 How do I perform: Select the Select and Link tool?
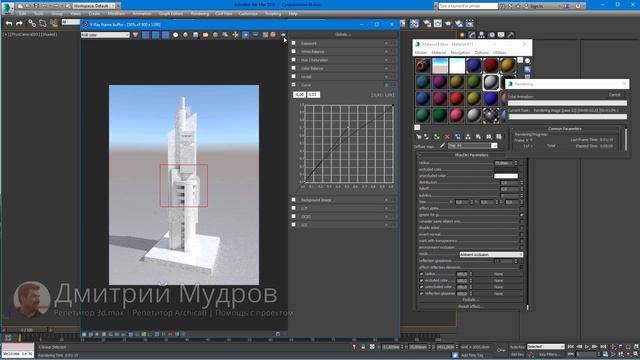tap(32, 24)
